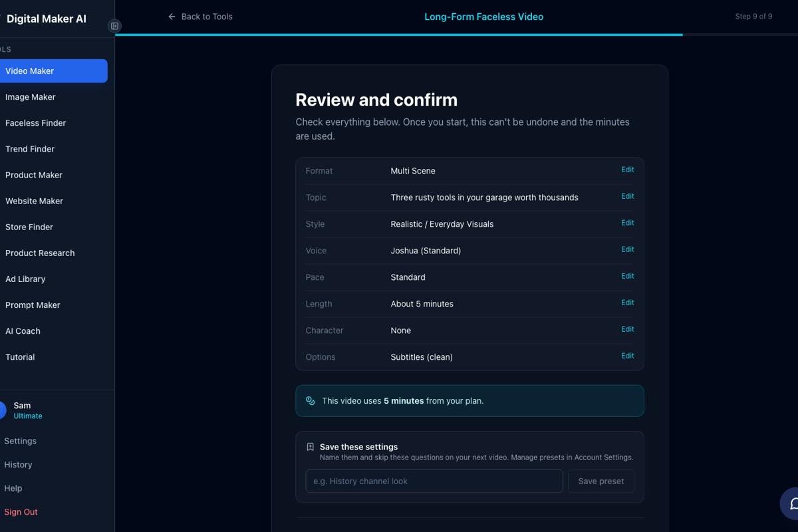The image size is (798, 532).
Task: Edit the Character setting
Action: tap(628, 329)
